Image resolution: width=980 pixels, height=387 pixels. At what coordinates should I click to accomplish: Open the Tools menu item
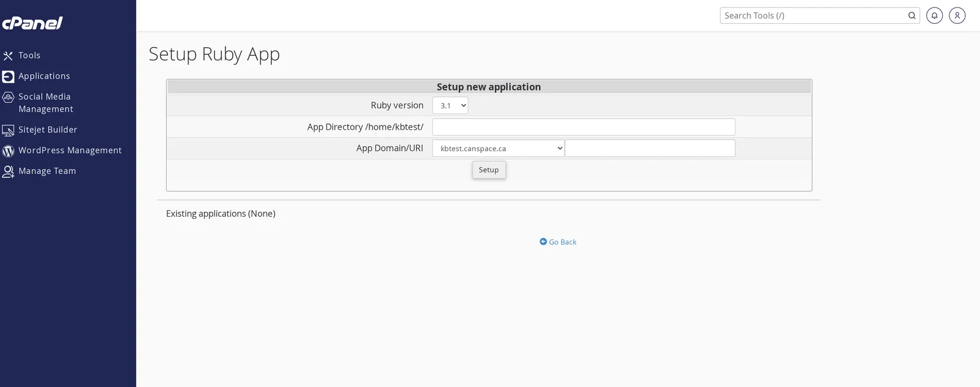coord(29,55)
